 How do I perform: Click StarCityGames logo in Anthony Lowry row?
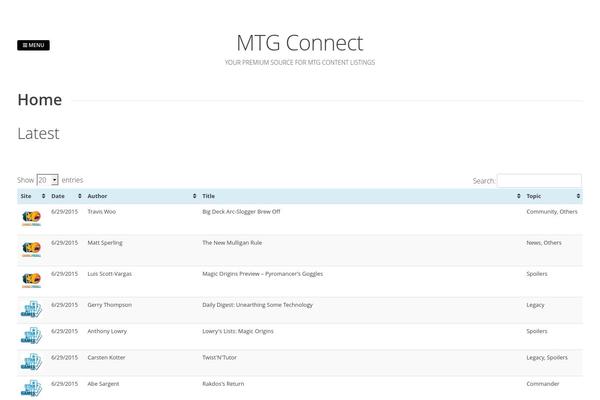pyautogui.click(x=31, y=336)
